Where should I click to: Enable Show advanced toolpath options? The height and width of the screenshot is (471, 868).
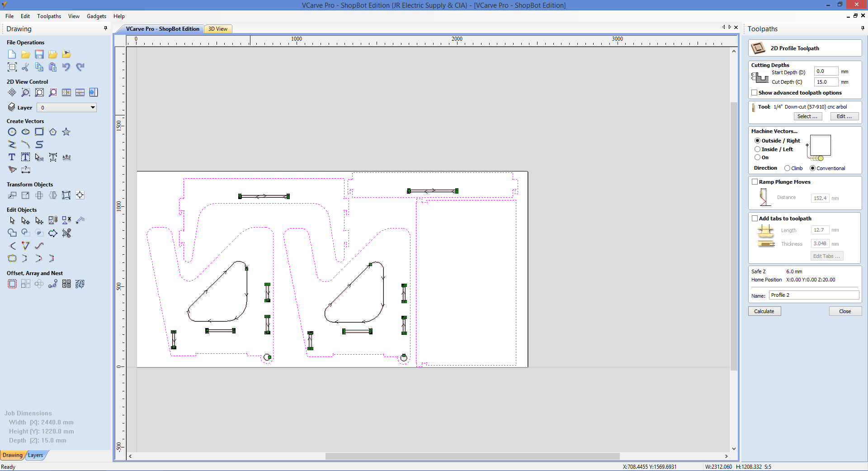click(x=754, y=93)
